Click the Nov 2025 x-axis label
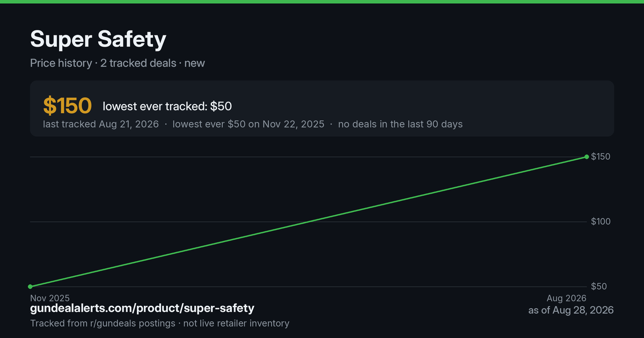The width and height of the screenshot is (644, 338). tap(50, 298)
